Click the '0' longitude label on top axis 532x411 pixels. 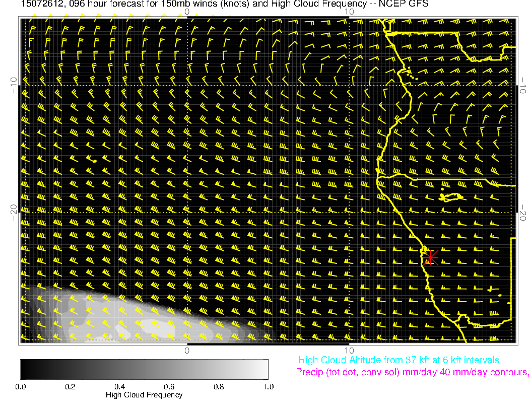tap(187, 11)
